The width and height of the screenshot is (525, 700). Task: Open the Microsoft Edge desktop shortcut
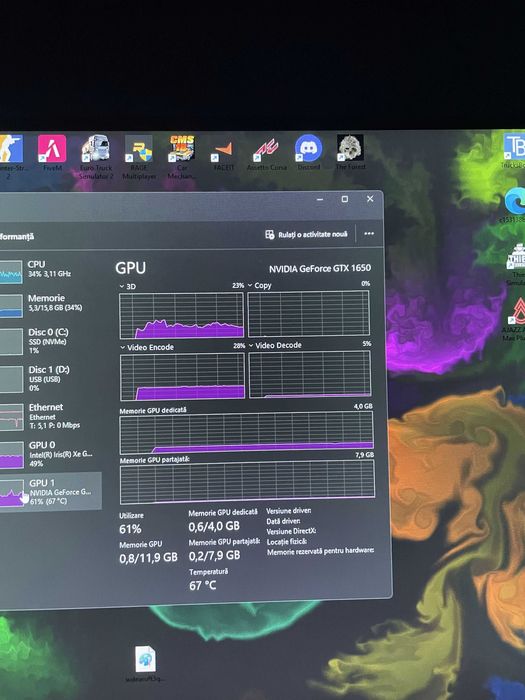pyautogui.click(x=515, y=204)
